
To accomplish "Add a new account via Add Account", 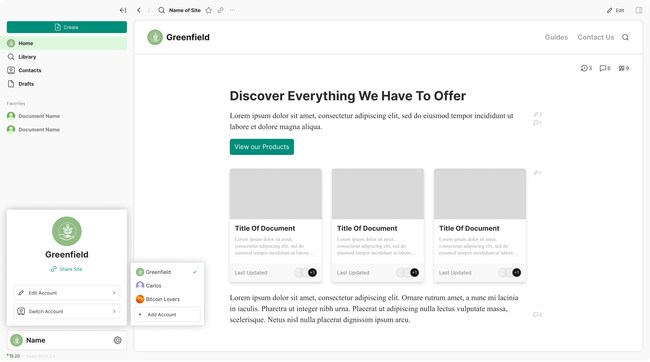I will point(167,314).
